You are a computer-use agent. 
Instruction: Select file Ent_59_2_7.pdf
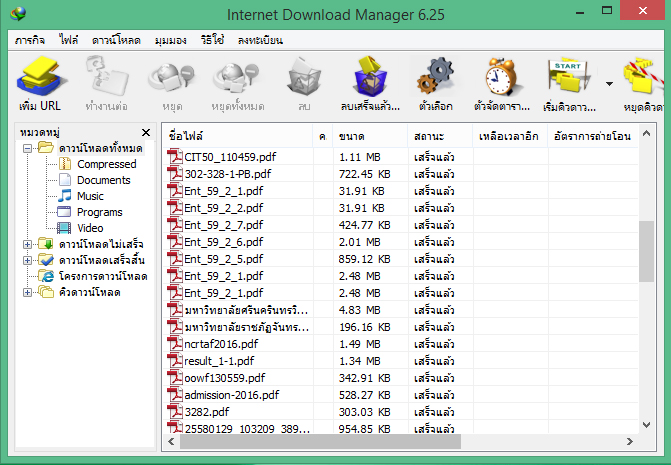(x=223, y=225)
